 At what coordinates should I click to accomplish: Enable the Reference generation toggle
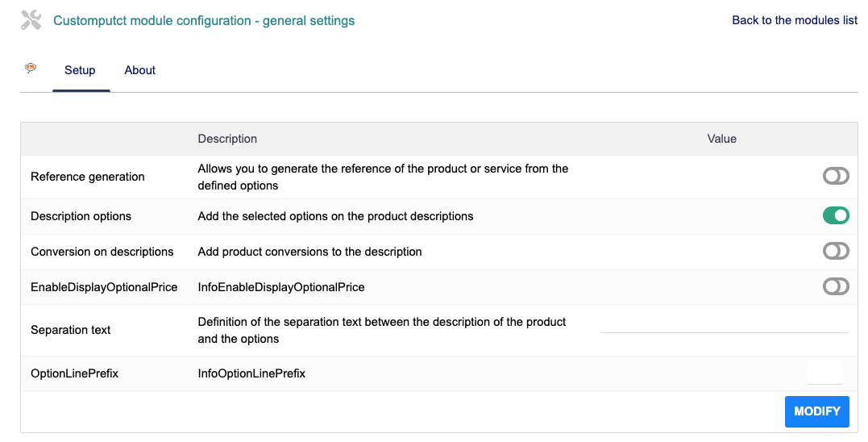(835, 177)
